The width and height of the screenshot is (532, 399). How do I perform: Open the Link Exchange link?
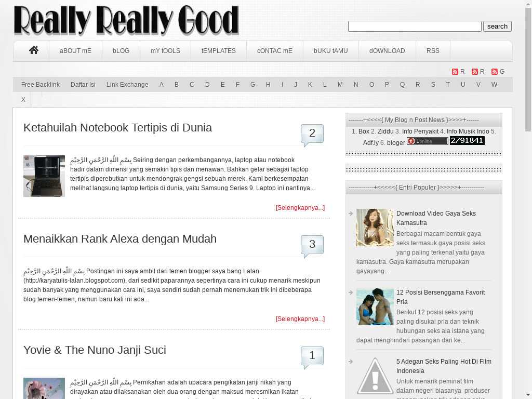(x=127, y=85)
